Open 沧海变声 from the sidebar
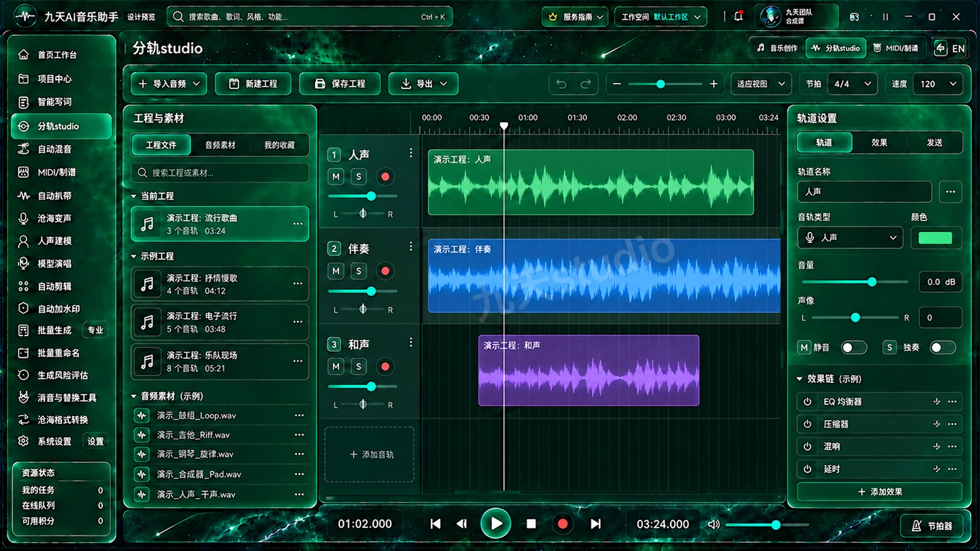The image size is (980, 551). click(x=55, y=218)
